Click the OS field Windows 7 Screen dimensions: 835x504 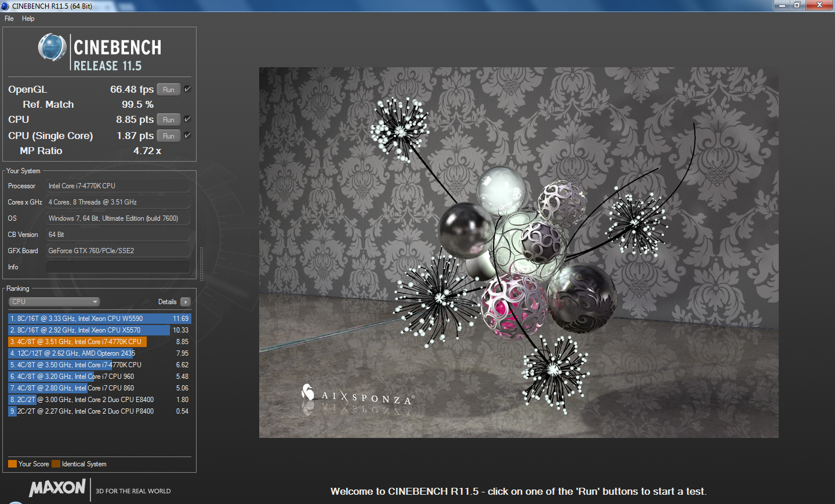(x=118, y=218)
